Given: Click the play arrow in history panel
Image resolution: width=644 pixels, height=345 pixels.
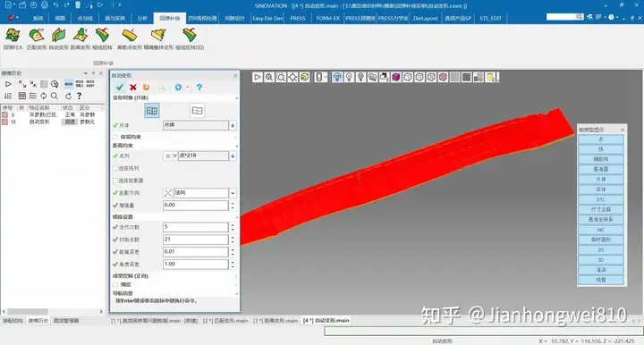Looking at the screenshot, I should pos(8,84).
